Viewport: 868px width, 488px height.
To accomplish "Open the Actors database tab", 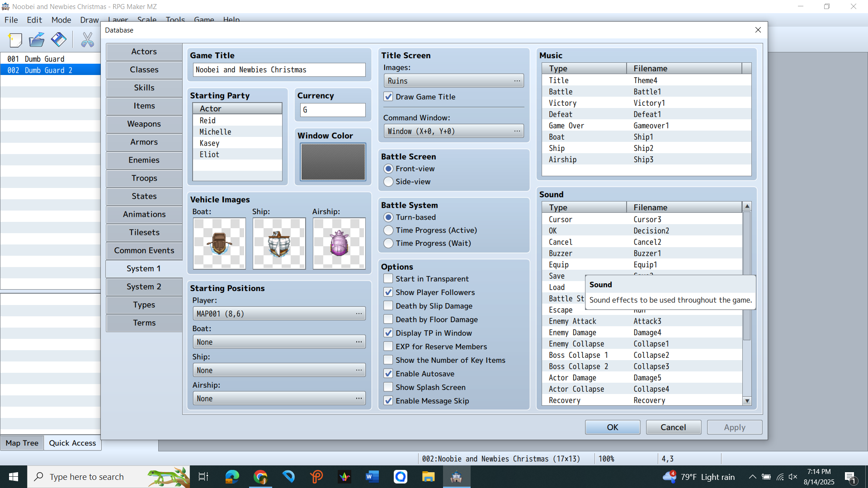I will pos(144,52).
